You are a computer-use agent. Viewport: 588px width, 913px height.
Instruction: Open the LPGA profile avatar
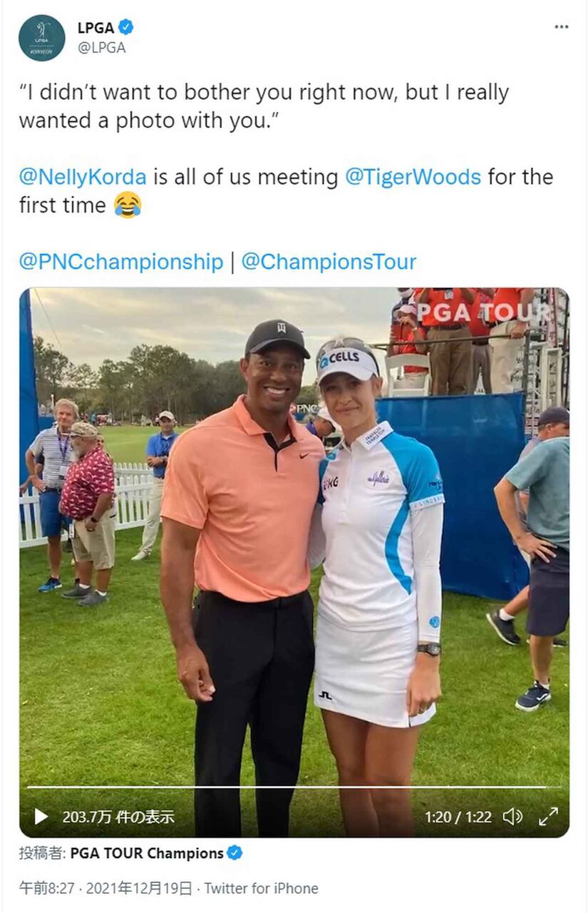(42, 38)
